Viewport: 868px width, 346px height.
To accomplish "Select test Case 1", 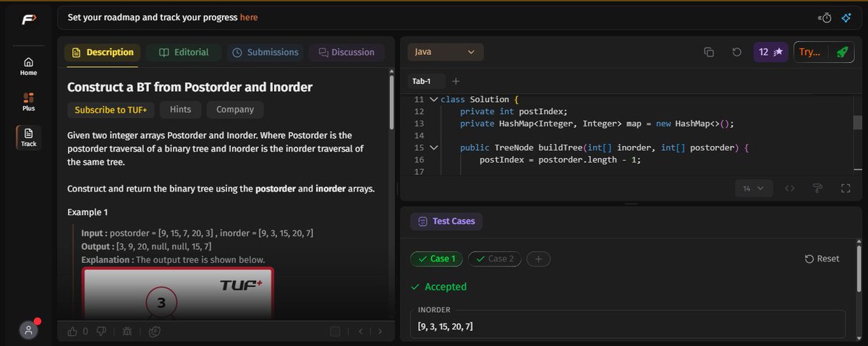I will click(436, 259).
